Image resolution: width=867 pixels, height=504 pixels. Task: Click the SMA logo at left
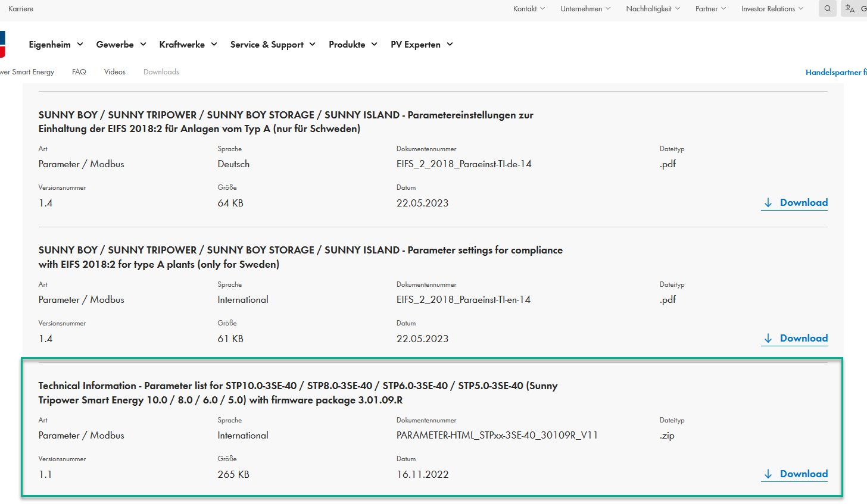[x=2, y=45]
